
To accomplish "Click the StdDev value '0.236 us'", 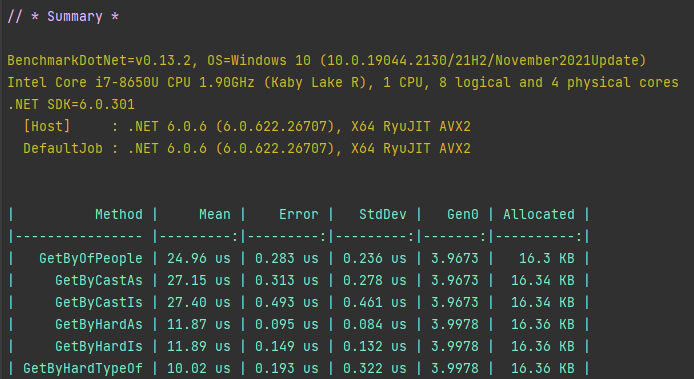I will click(x=375, y=258).
